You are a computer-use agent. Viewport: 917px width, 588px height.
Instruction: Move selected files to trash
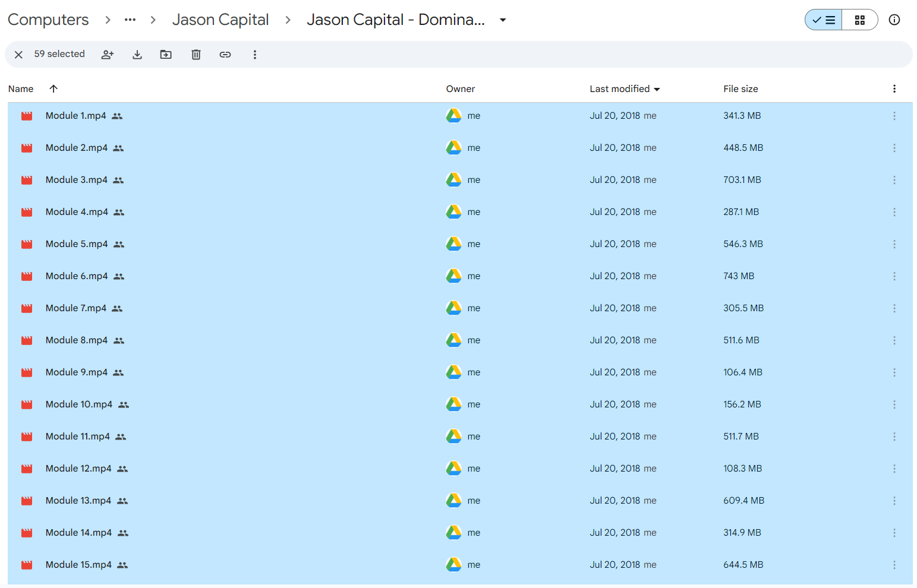click(196, 55)
